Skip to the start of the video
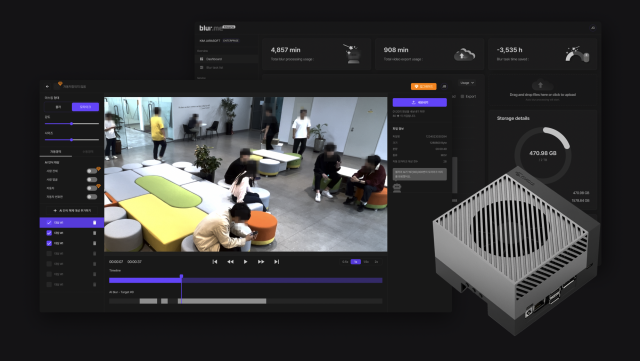 pos(215,262)
